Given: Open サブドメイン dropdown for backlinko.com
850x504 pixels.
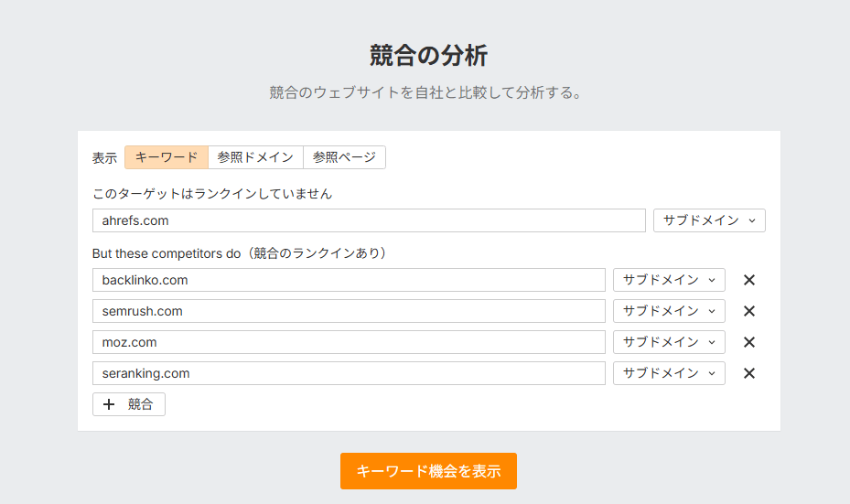Looking at the screenshot, I should pyautogui.click(x=669, y=280).
